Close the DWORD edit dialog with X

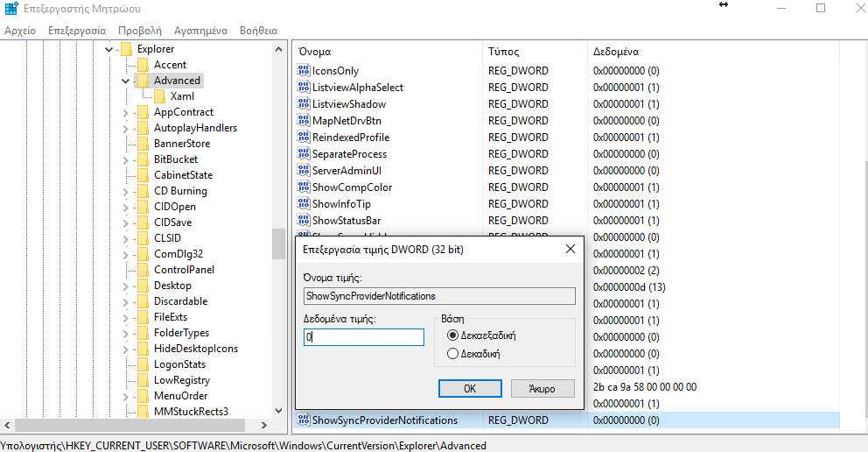tap(570, 250)
